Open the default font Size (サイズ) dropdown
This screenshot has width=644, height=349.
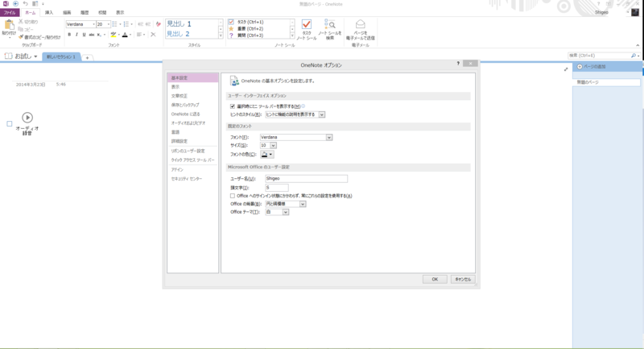(x=273, y=146)
